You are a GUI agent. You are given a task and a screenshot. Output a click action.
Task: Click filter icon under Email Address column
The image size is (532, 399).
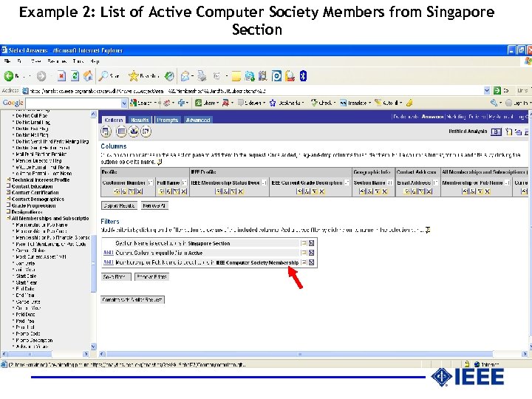421,191
